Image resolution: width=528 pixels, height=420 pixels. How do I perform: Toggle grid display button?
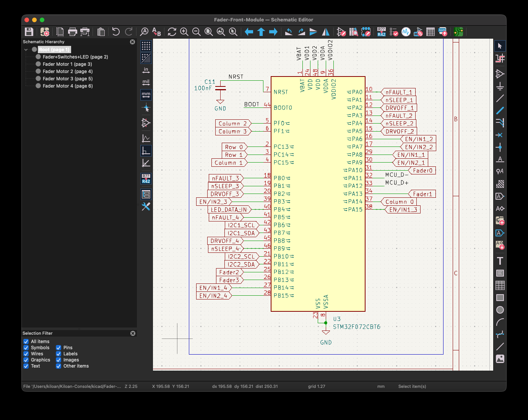point(146,46)
